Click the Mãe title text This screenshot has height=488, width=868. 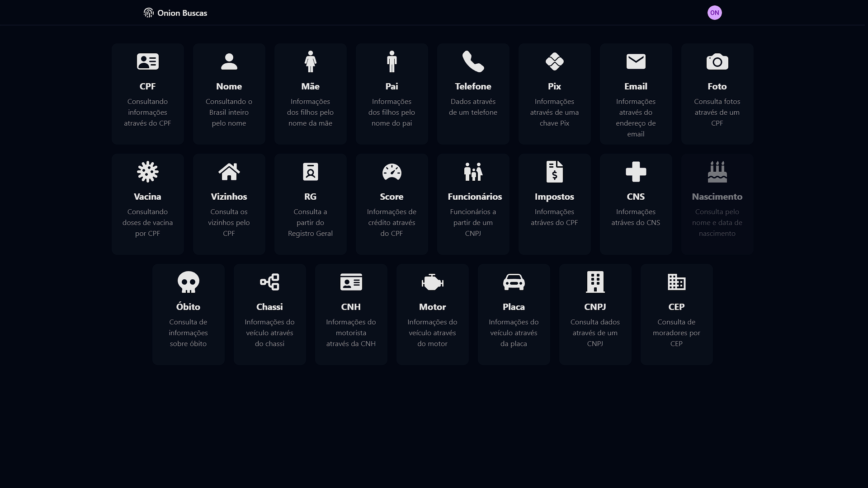311,86
